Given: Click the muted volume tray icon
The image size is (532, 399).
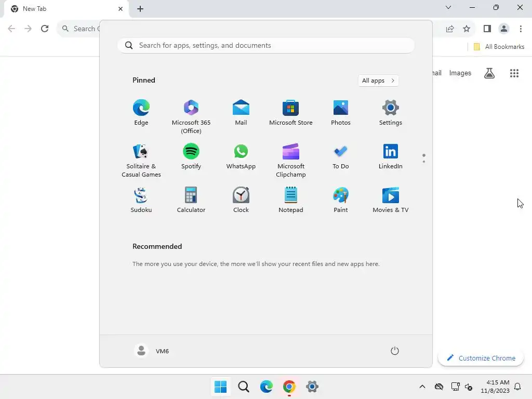Looking at the screenshot, I should click(469, 387).
